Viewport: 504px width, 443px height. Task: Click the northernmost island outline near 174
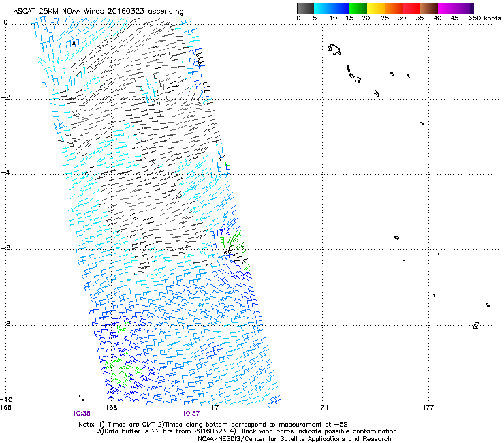334,49
